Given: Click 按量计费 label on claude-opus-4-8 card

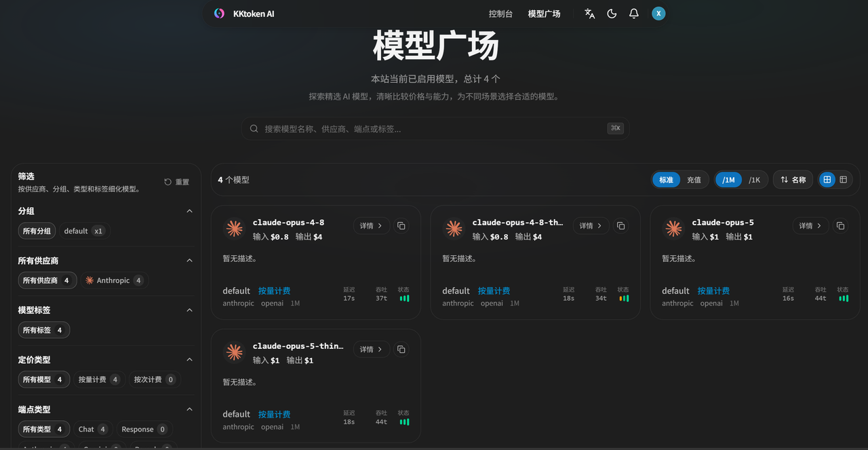Looking at the screenshot, I should pyautogui.click(x=274, y=290).
